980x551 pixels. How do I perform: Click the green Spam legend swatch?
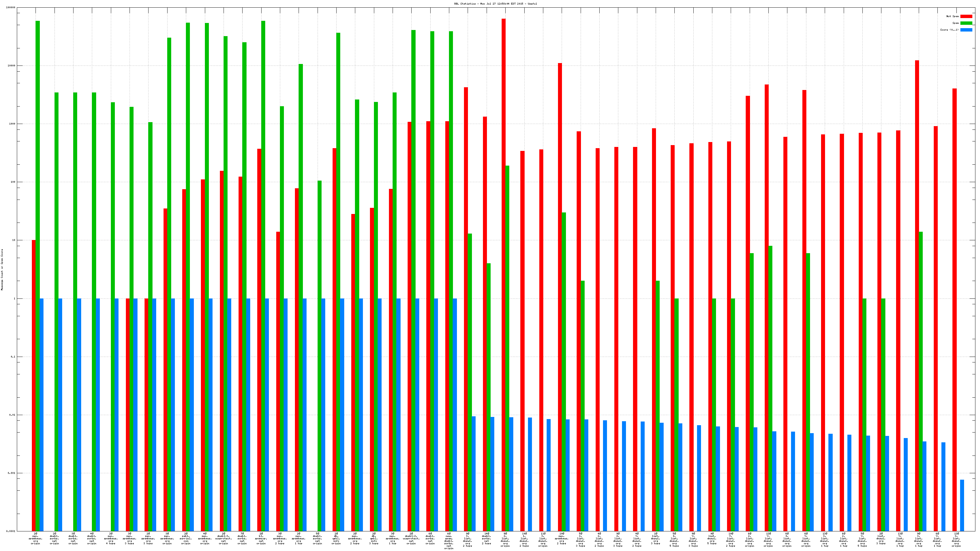[x=966, y=23]
